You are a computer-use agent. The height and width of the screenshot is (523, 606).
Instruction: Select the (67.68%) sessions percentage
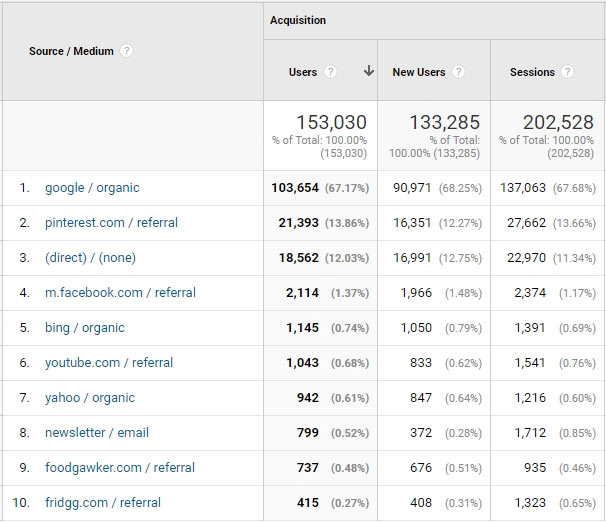click(574, 188)
